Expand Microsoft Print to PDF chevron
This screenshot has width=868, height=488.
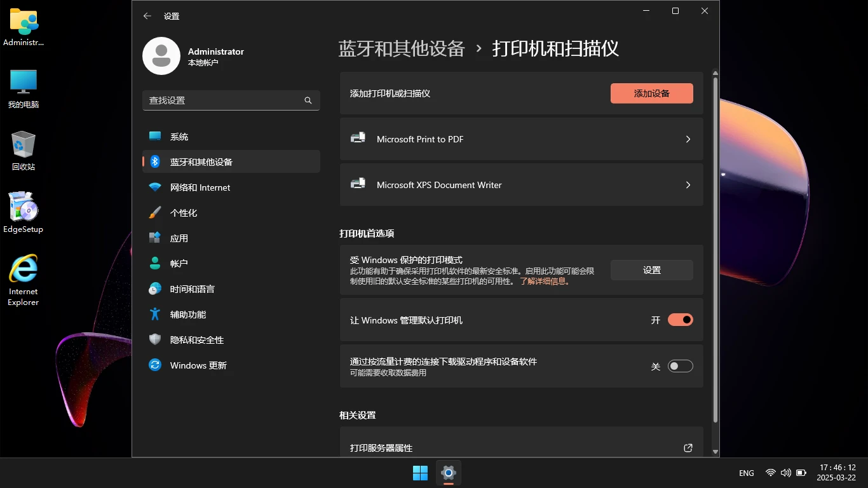[688, 139]
